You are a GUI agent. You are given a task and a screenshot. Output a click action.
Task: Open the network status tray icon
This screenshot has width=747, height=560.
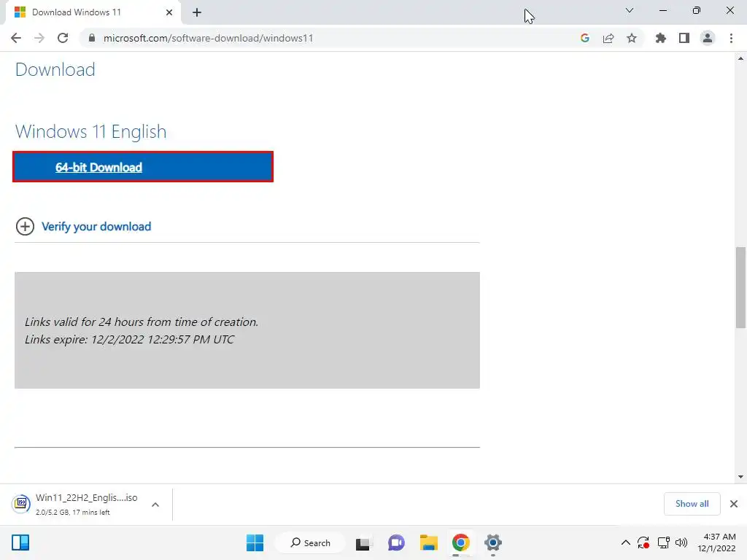pos(663,542)
